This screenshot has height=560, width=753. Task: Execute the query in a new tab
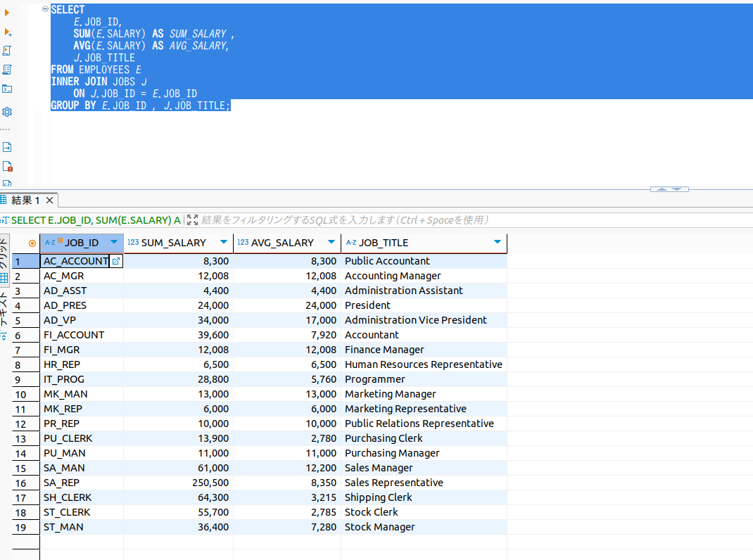[x=8, y=32]
